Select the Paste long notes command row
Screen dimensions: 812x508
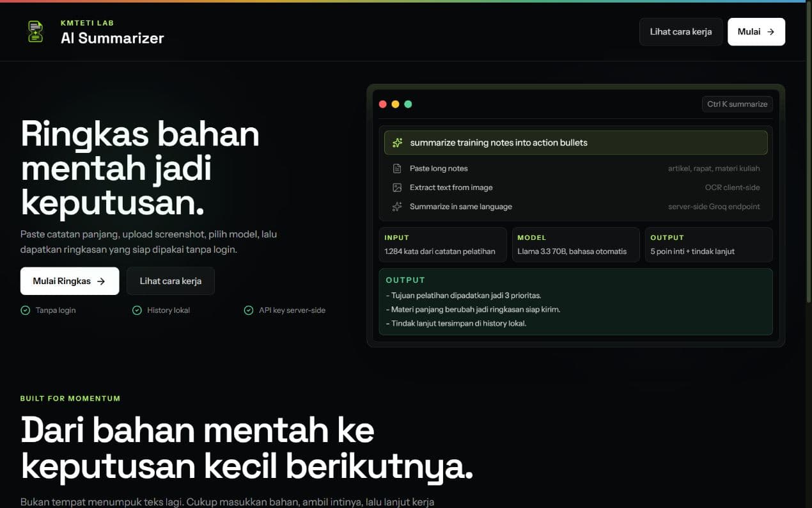coord(575,168)
